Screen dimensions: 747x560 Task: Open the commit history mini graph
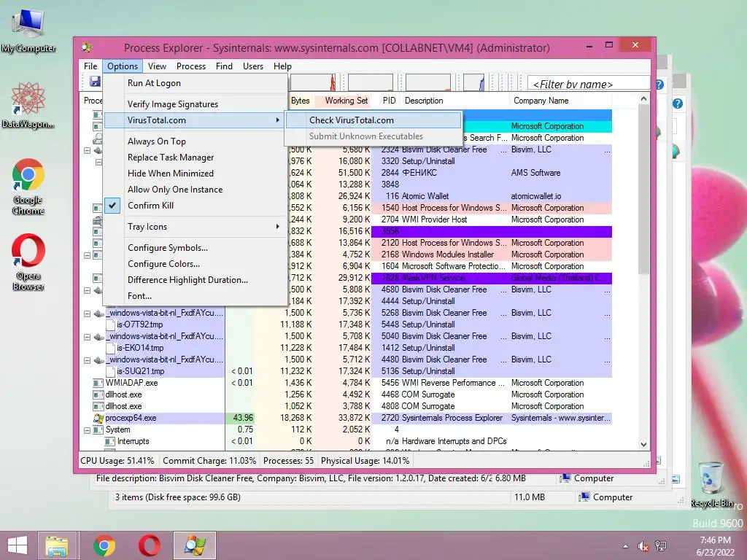point(370,82)
